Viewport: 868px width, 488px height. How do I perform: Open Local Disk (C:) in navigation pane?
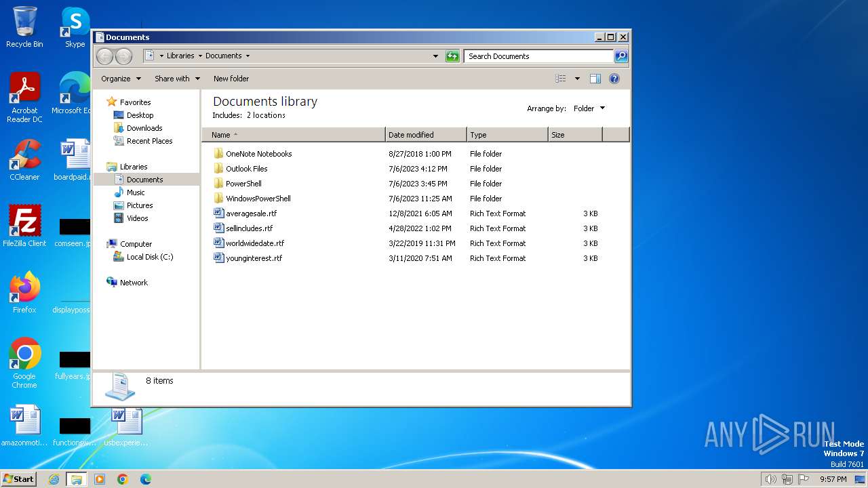tap(150, 257)
